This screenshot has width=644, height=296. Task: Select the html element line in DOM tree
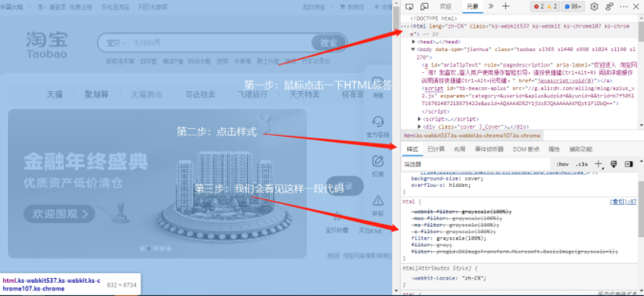pyautogui.click(x=519, y=30)
